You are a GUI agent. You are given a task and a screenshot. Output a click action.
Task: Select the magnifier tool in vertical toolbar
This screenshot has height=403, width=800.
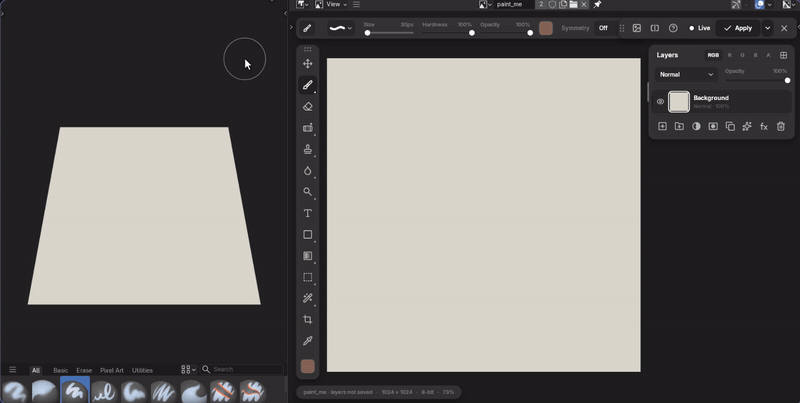tap(308, 192)
